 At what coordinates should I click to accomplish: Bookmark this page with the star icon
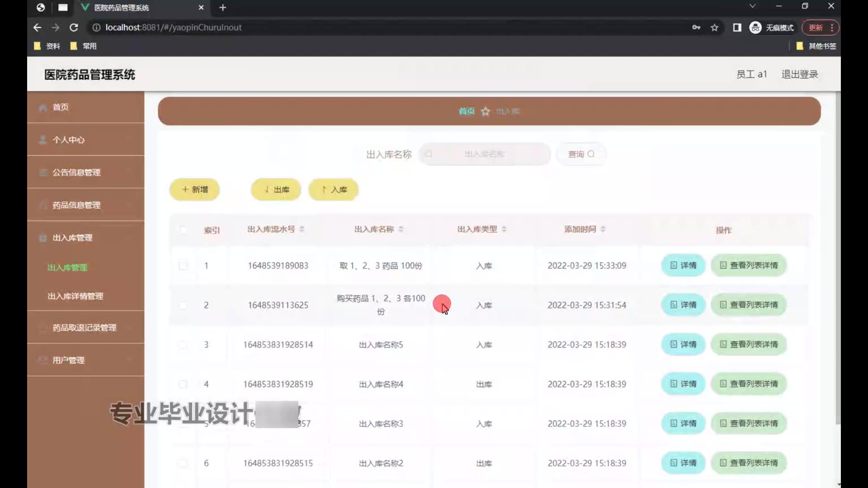pos(714,28)
